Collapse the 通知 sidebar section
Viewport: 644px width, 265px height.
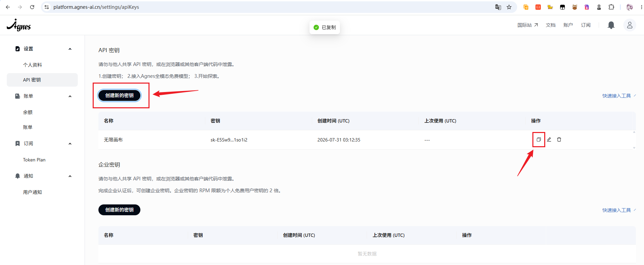tap(70, 176)
